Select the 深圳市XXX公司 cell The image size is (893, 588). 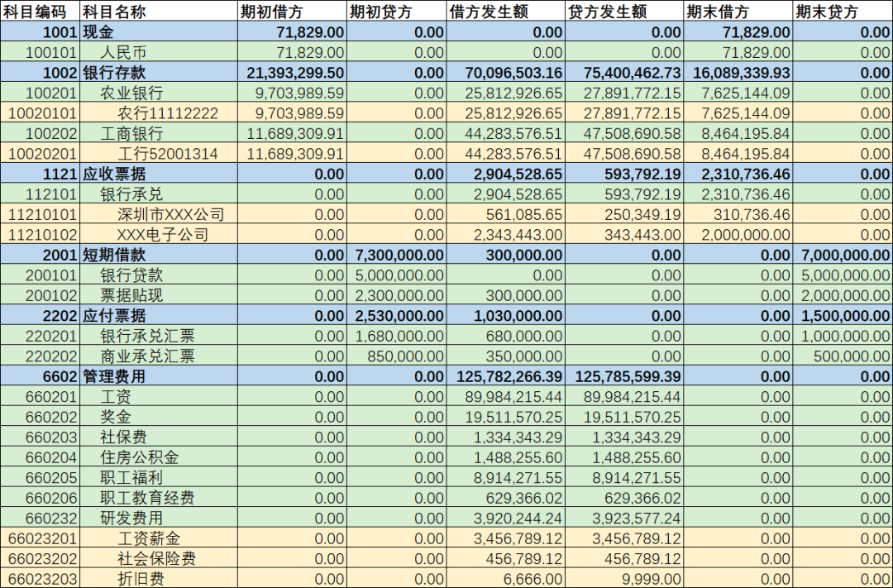[x=158, y=214]
